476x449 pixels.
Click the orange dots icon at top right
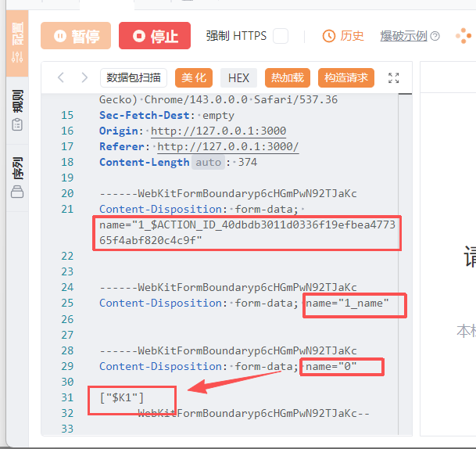pyautogui.click(x=463, y=36)
